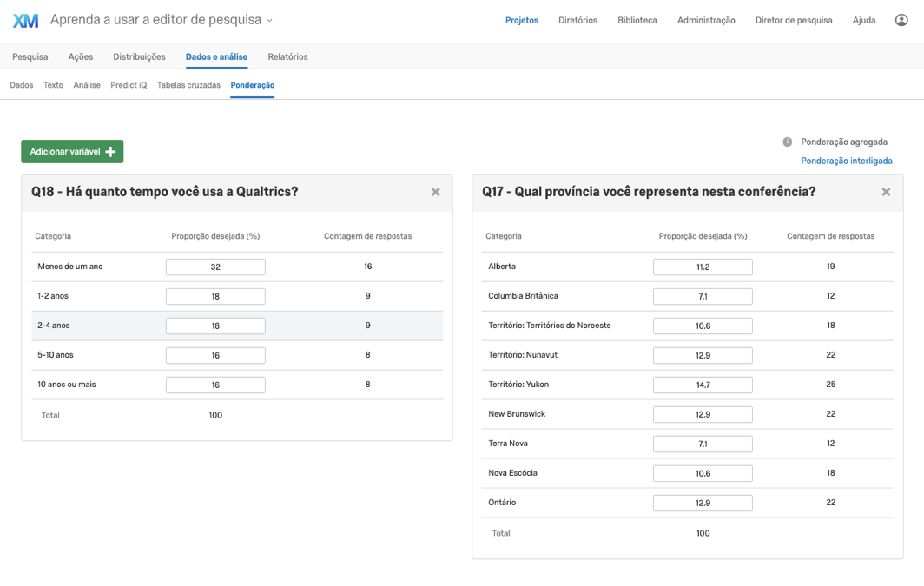
Task: Open the Tabelas cruzadas subtab
Action: click(188, 85)
